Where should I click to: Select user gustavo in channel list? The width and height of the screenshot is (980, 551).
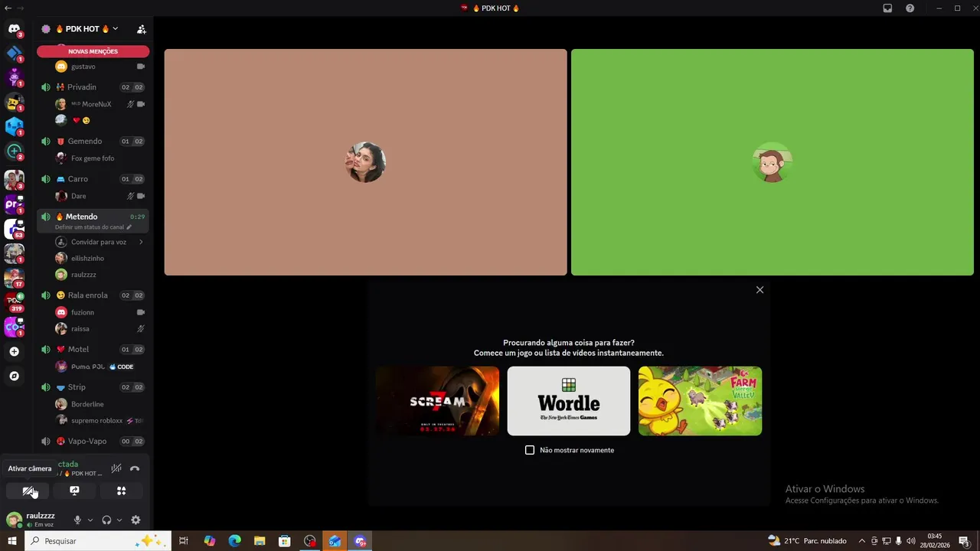pyautogui.click(x=100, y=67)
